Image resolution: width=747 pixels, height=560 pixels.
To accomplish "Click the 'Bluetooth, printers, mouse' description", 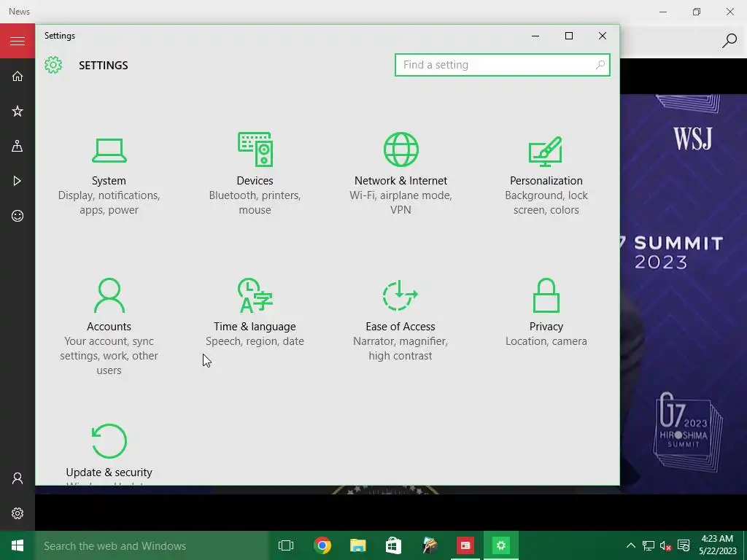I will click(x=255, y=203).
